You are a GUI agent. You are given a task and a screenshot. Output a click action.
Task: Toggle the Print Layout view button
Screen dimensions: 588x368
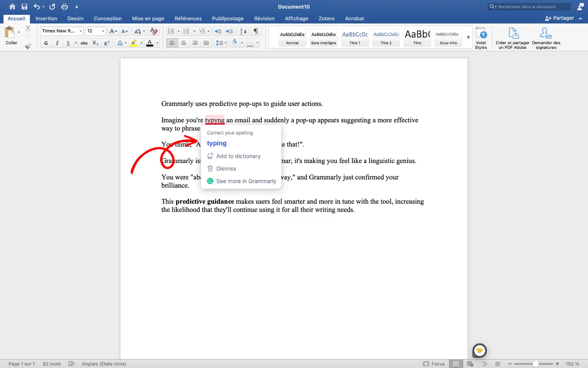456,364
